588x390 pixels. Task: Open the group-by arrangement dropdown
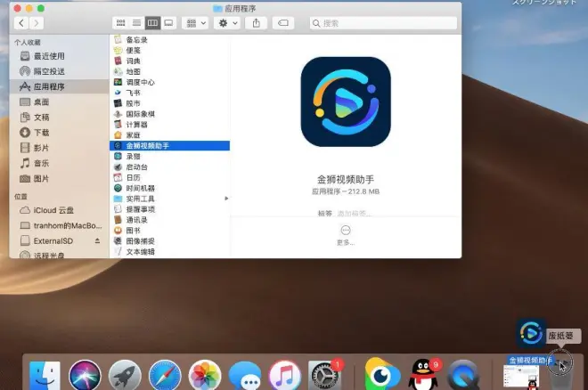[x=195, y=23]
